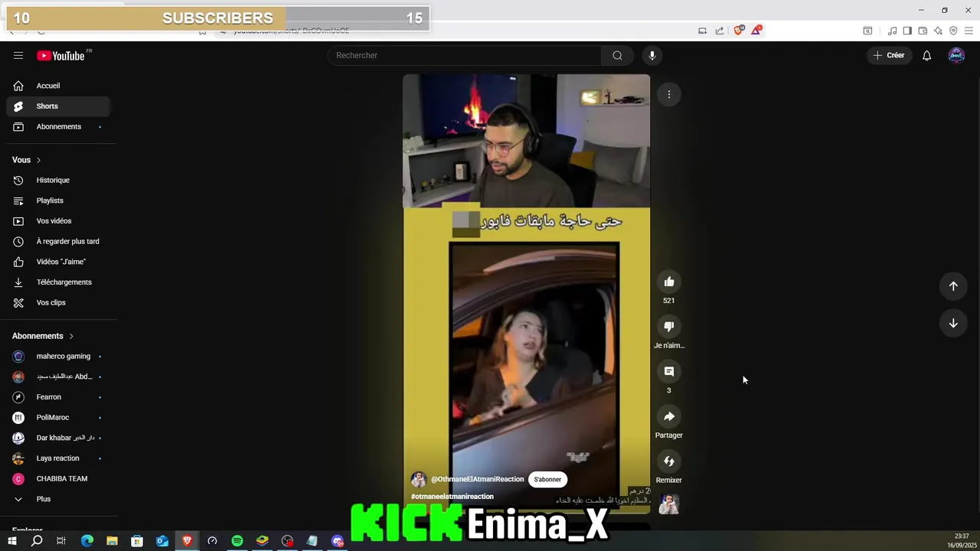Open Vos clips
Screen dimensions: 980x551
click(x=58, y=302)
